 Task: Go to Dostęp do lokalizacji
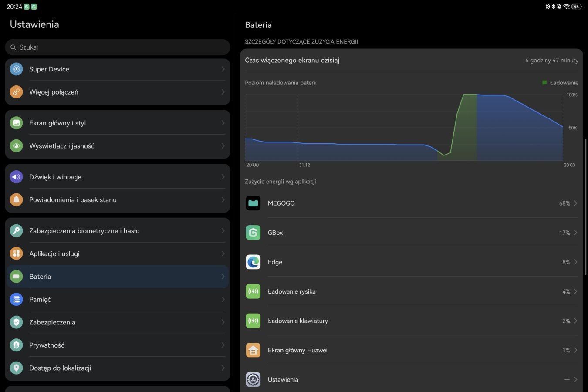click(118, 368)
